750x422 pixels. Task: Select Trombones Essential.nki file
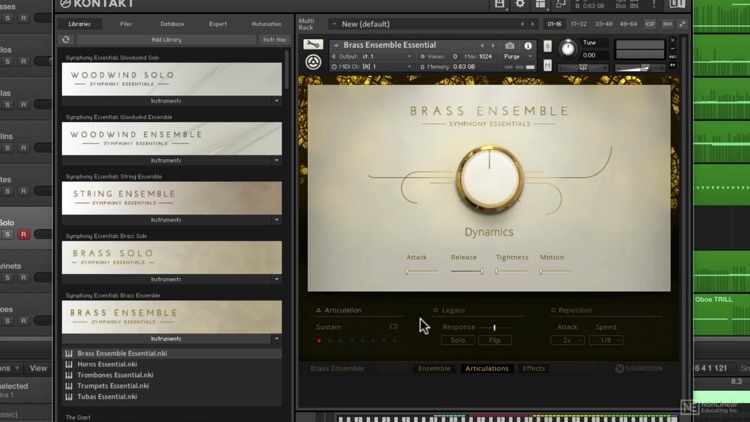113,375
